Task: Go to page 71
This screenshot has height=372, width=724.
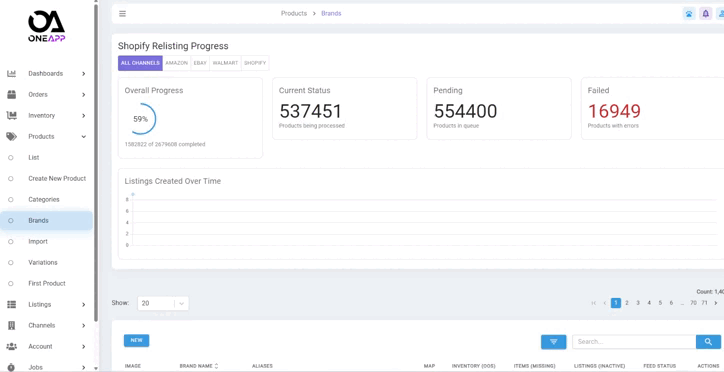Action: click(x=705, y=303)
